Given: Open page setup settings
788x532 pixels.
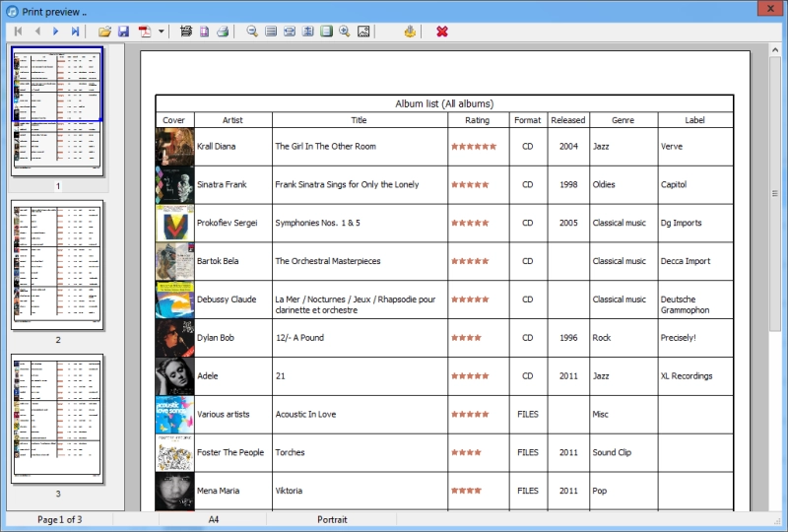Looking at the screenshot, I should point(204,32).
